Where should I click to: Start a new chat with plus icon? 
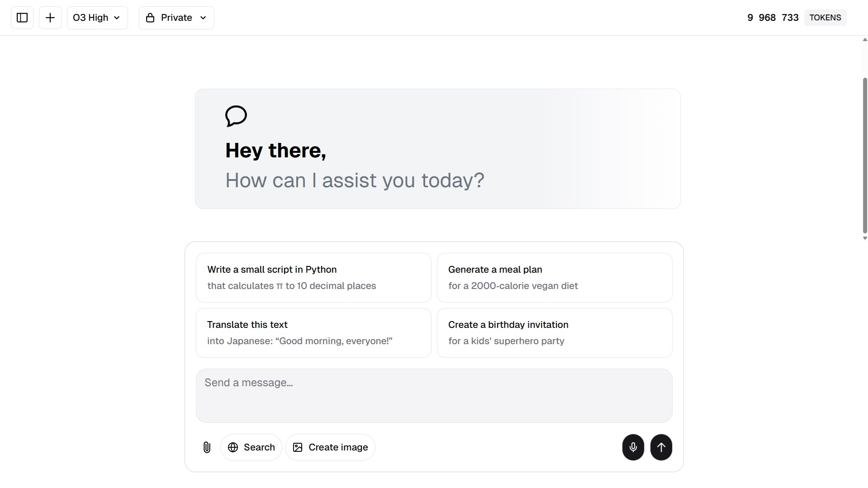50,18
